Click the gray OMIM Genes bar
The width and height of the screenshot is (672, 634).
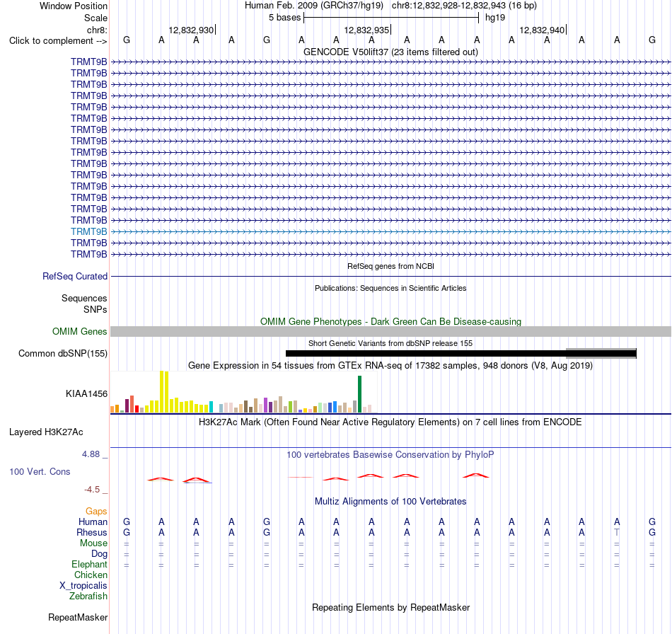point(390,331)
